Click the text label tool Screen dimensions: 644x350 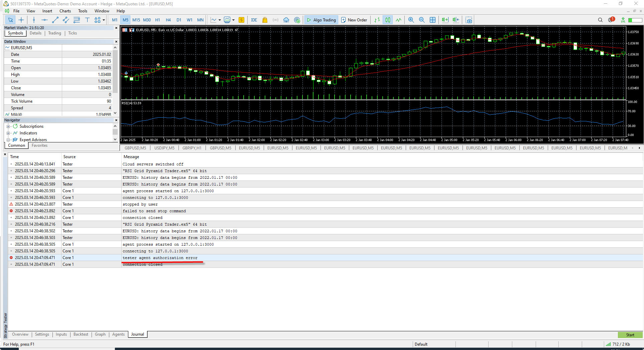(87, 20)
